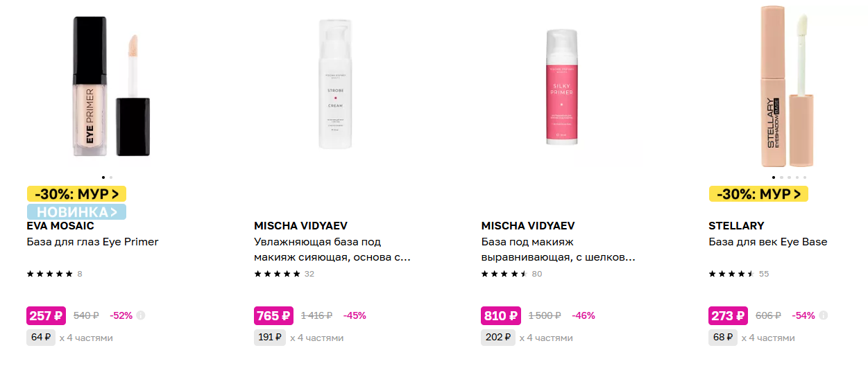Click info icon next to Eva Mosaic -52% discount
The image size is (868, 366).
coord(141,315)
